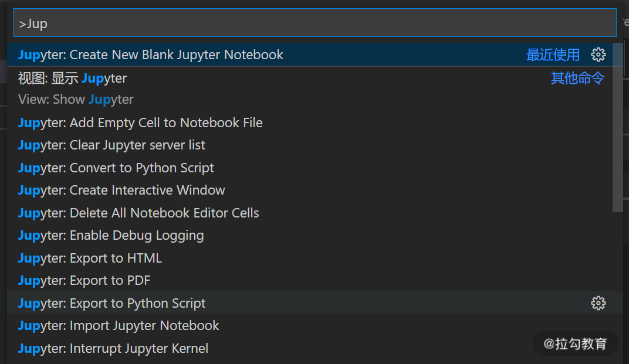
Task: Choose Jupyter: Clear Jupyter server list
Action: 310,145
